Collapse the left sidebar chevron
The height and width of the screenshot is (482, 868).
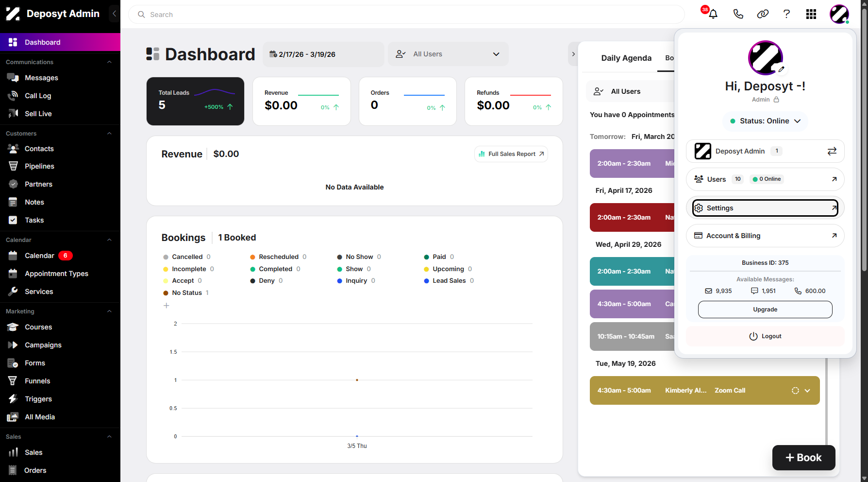tap(114, 14)
